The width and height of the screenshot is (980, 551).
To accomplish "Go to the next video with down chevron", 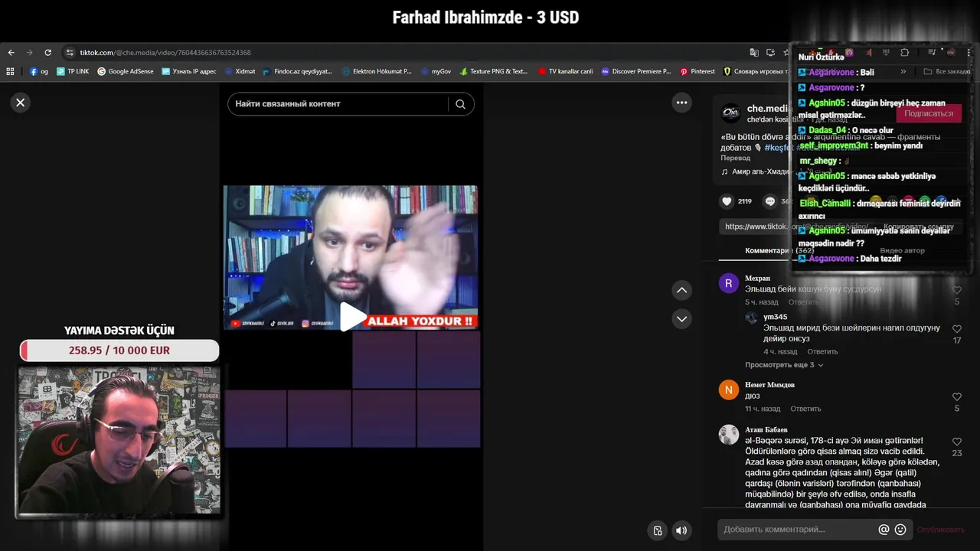I will coord(681,318).
